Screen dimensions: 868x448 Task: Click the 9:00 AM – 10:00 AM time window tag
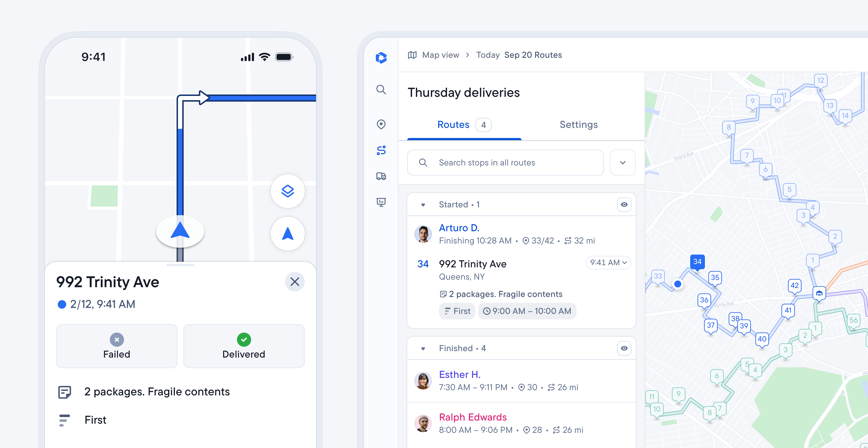[527, 311]
